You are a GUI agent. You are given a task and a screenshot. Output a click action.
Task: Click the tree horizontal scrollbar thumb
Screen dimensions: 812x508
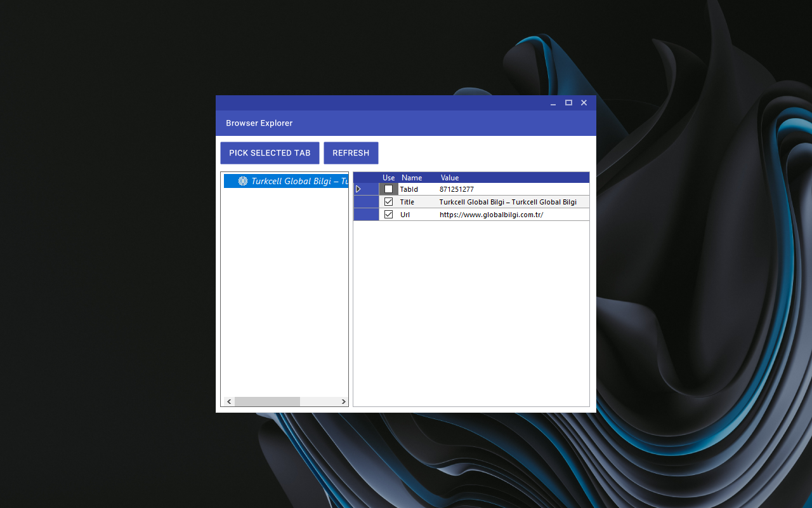tap(267, 402)
